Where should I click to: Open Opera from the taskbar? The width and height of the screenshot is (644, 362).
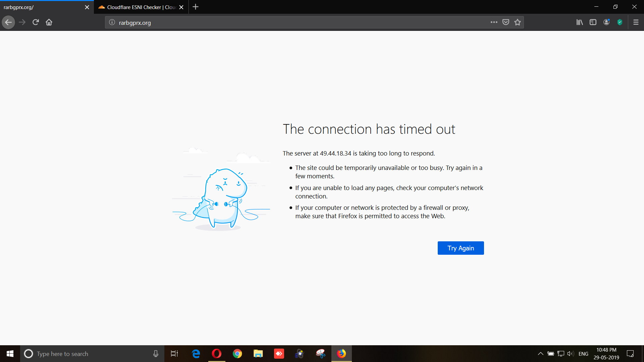click(x=217, y=354)
